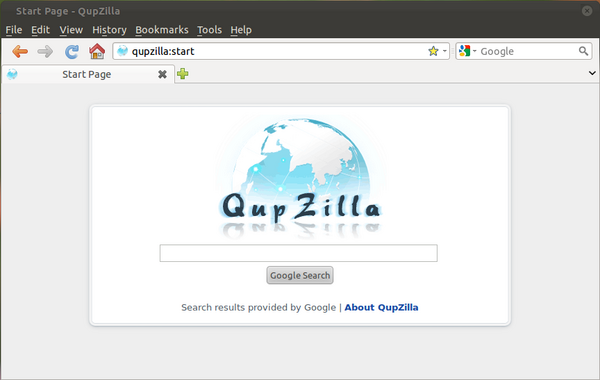Open the About QupZilla link
Viewport: 600px width, 380px height.
[x=381, y=307]
